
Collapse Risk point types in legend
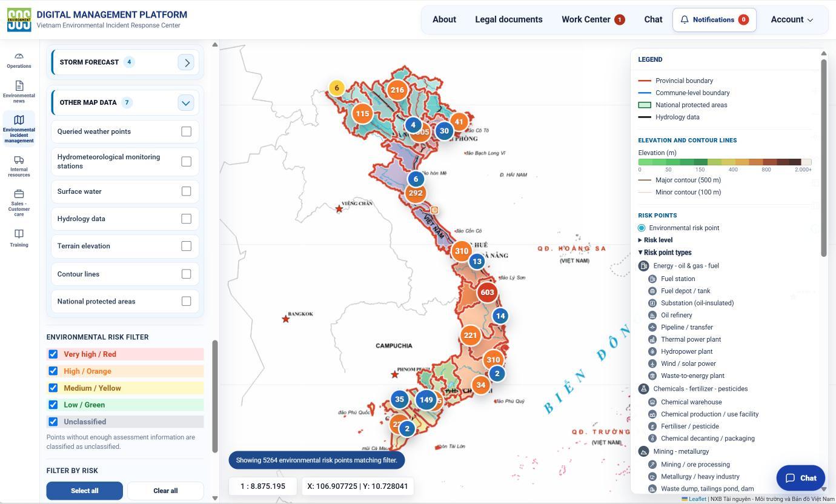pyautogui.click(x=665, y=253)
